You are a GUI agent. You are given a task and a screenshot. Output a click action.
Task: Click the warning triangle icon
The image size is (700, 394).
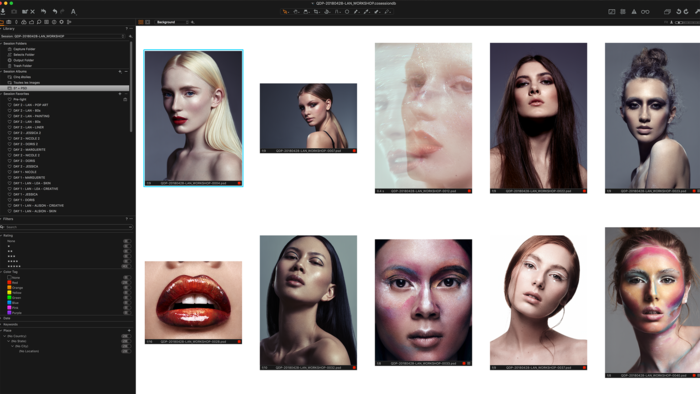point(634,12)
